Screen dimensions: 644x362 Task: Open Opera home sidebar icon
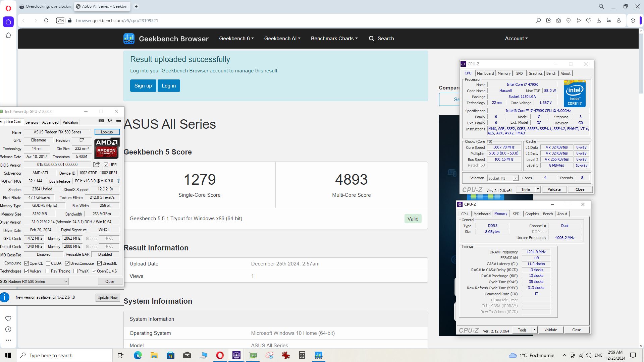pos(8,22)
